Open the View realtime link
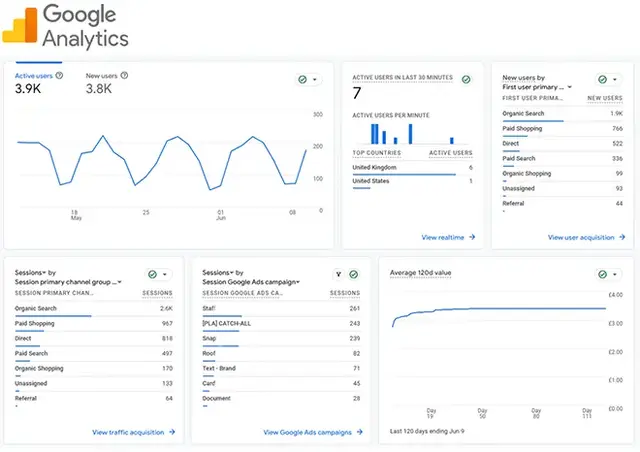The image size is (640, 452). click(443, 237)
